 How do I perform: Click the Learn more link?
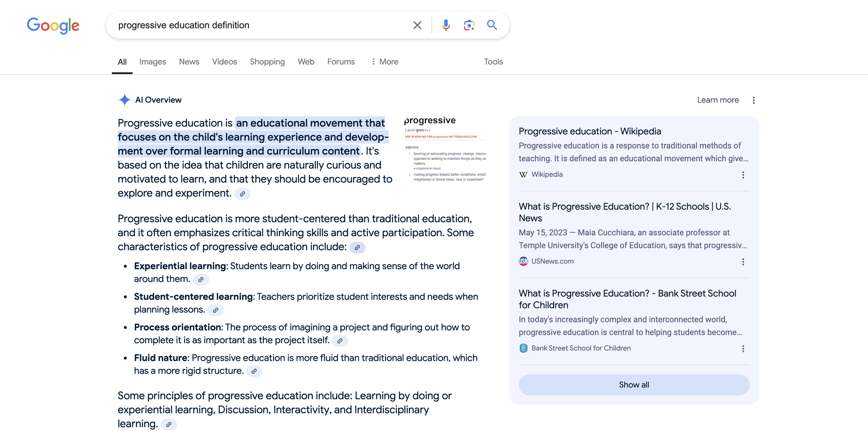click(718, 100)
